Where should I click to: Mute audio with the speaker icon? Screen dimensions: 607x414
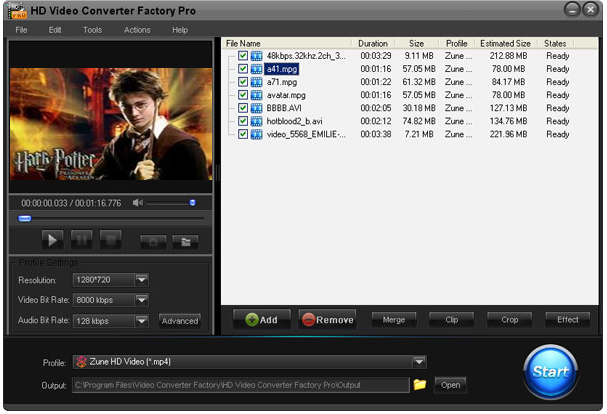(x=137, y=203)
